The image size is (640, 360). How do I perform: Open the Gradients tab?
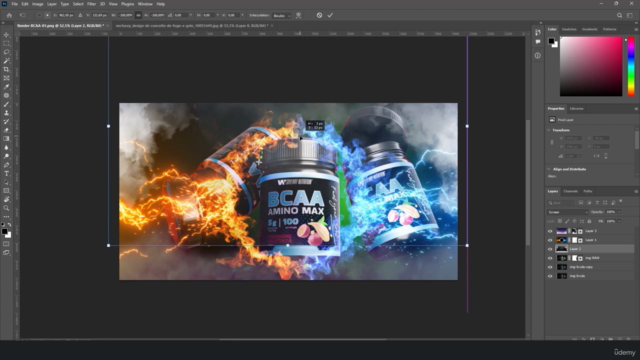(x=589, y=29)
